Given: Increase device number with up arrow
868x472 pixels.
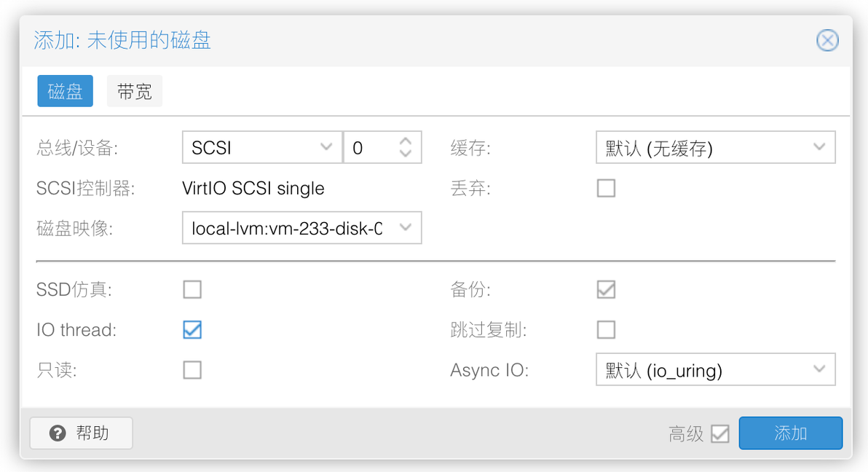Looking at the screenshot, I should pyautogui.click(x=406, y=141).
